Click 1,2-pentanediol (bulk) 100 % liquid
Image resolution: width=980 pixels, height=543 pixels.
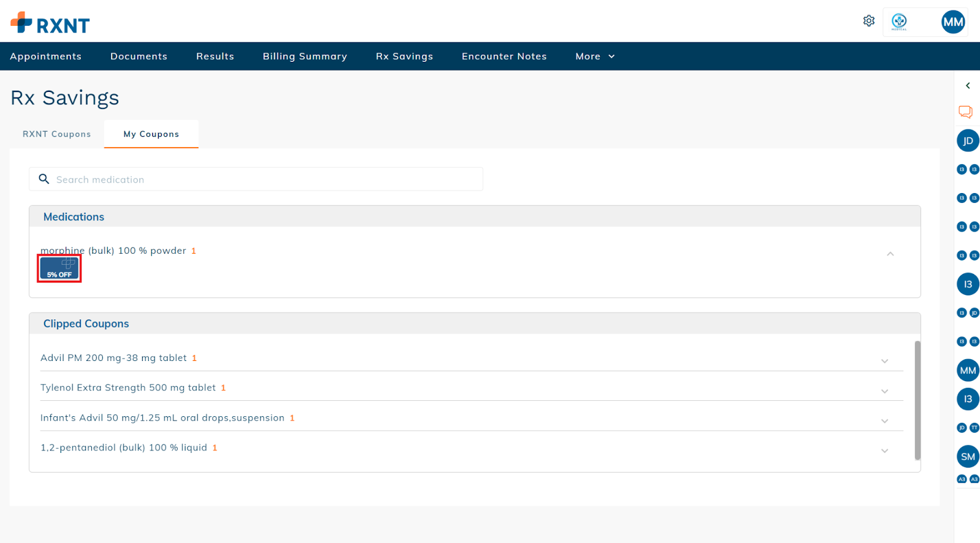[124, 448]
